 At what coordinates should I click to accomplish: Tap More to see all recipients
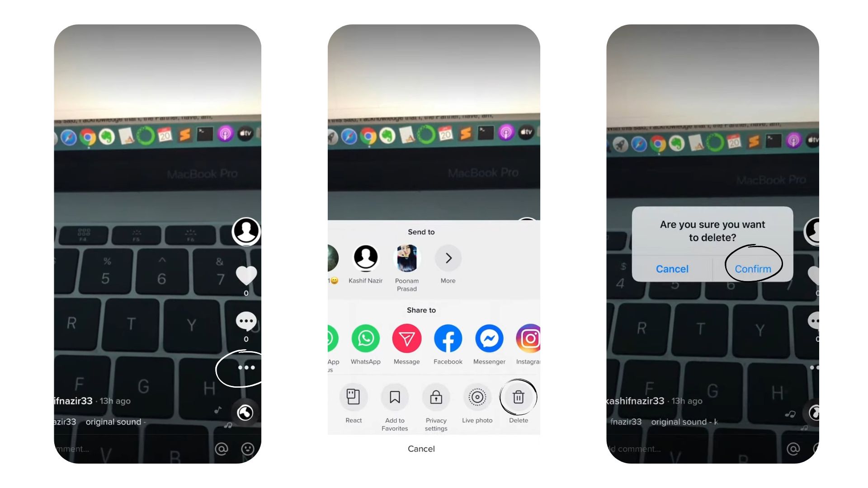point(448,258)
